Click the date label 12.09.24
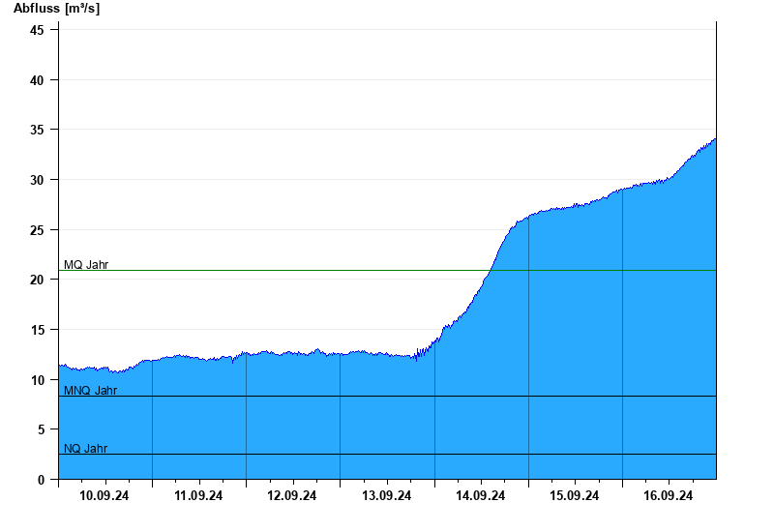The width and height of the screenshot is (774, 532). (292, 495)
